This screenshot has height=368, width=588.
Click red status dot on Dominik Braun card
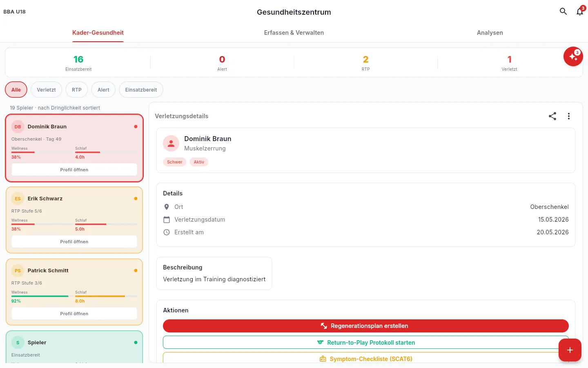click(136, 127)
